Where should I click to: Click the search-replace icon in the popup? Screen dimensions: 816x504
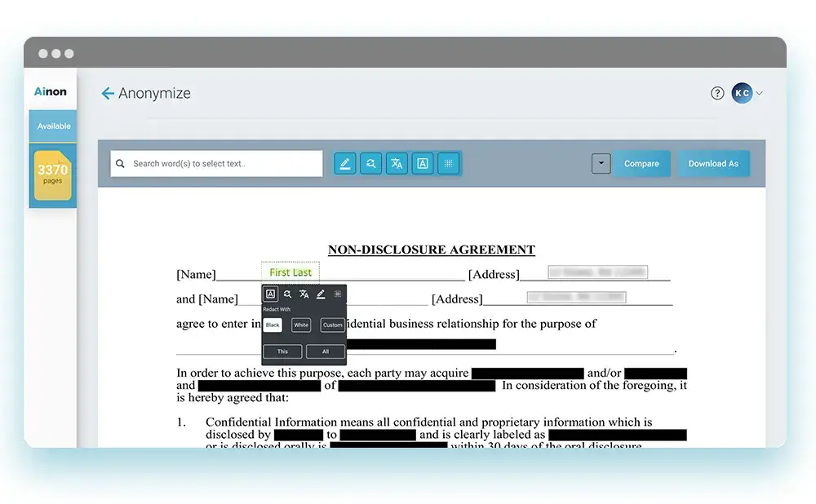point(287,294)
